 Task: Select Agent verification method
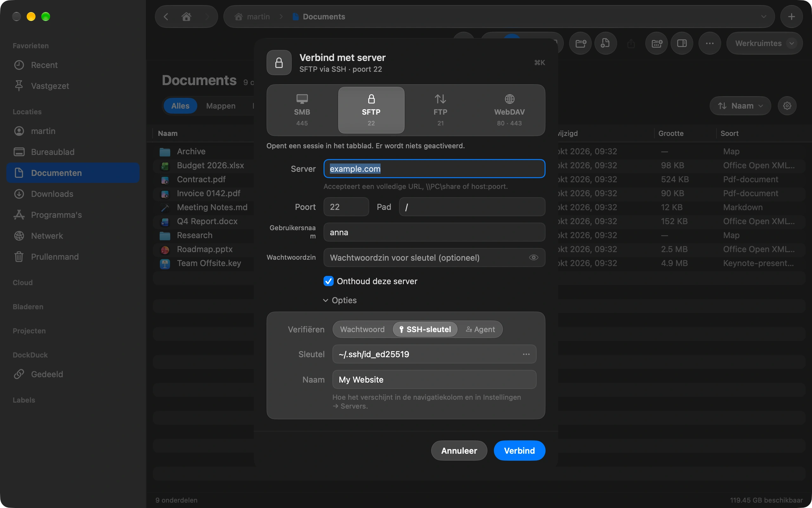(480, 329)
